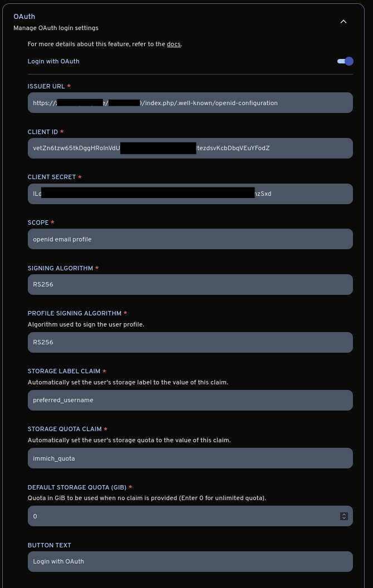Click the Login with OAuth label text
The height and width of the screenshot is (588, 373).
[x=53, y=62]
